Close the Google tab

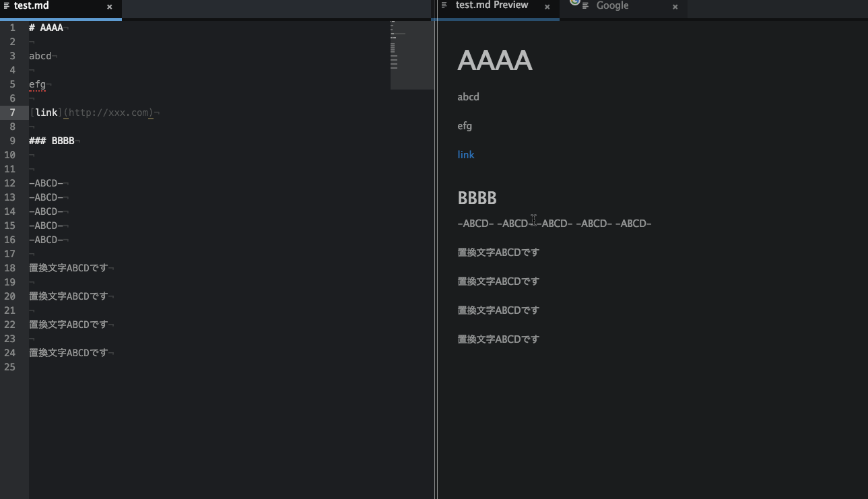tap(675, 7)
